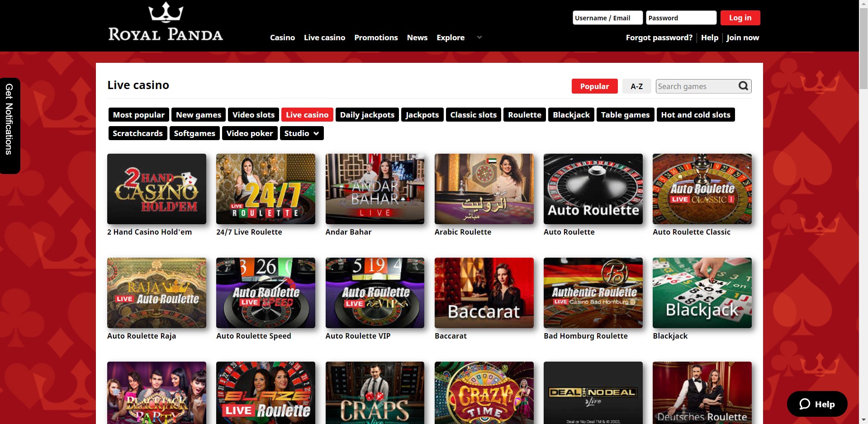
Task: Select the 24/7 Live Roulette tile
Action: 266,189
